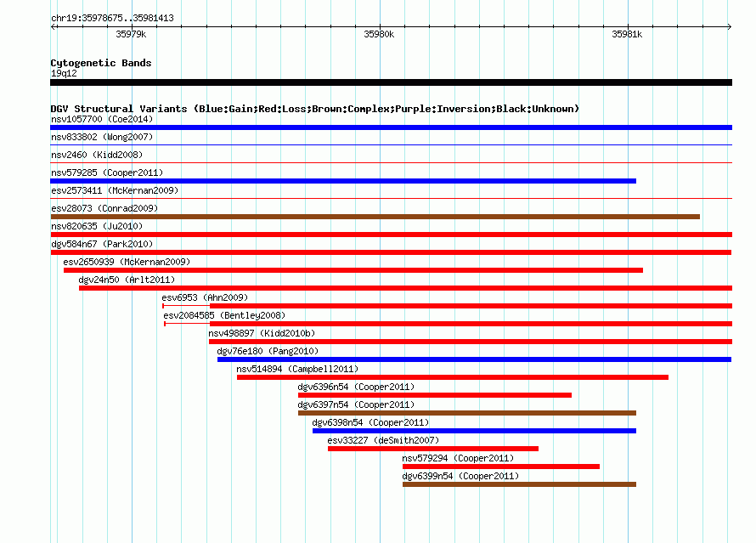Select the nsv820635 red loss bar
The image size is (756, 543).
click(391, 235)
